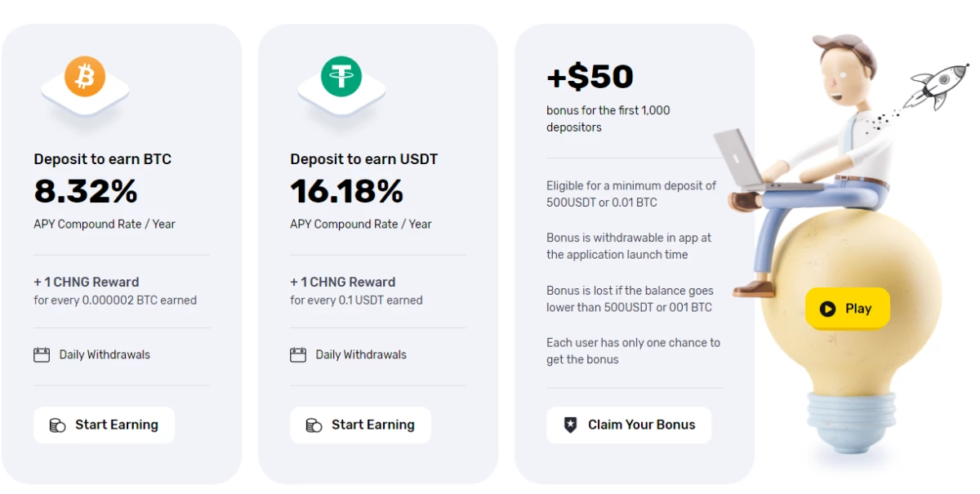
Task: Click the green Tether USDT coin icon
Action: pyautogui.click(x=341, y=77)
